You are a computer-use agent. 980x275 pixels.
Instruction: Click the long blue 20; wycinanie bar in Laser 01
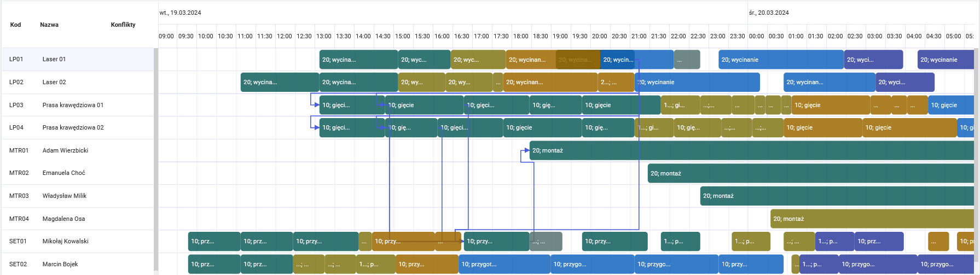point(780,60)
